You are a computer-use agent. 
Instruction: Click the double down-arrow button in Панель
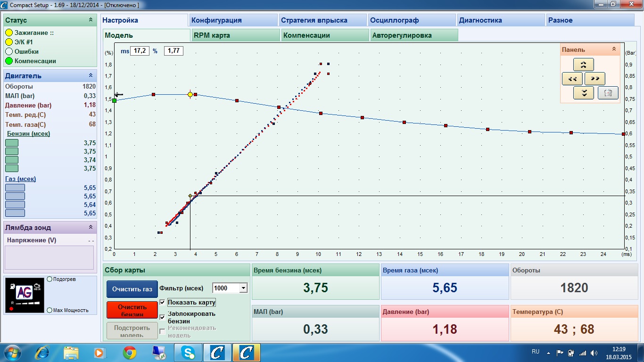584,93
